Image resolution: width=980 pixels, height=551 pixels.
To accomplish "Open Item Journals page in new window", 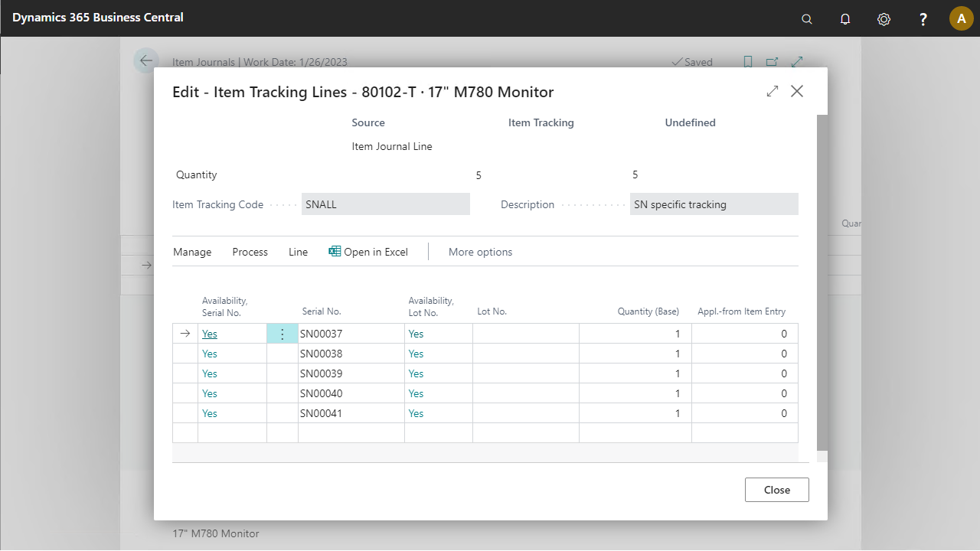I will pos(773,62).
